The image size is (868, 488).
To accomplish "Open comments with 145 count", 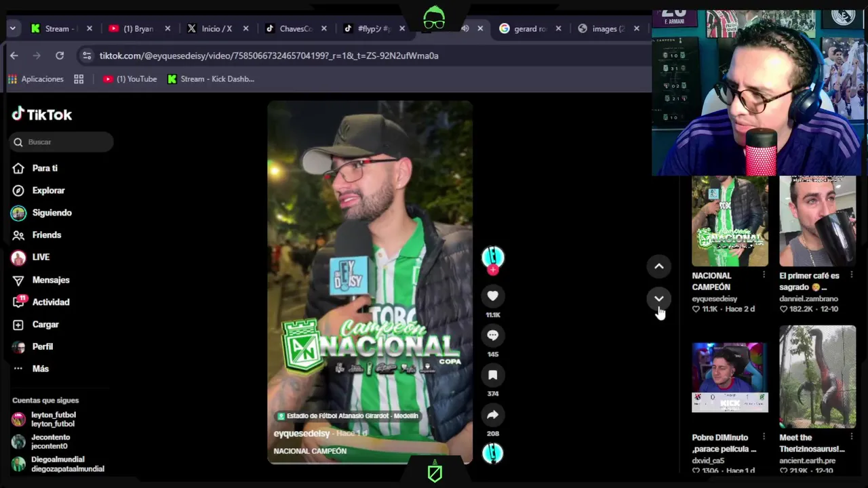I will point(493,335).
